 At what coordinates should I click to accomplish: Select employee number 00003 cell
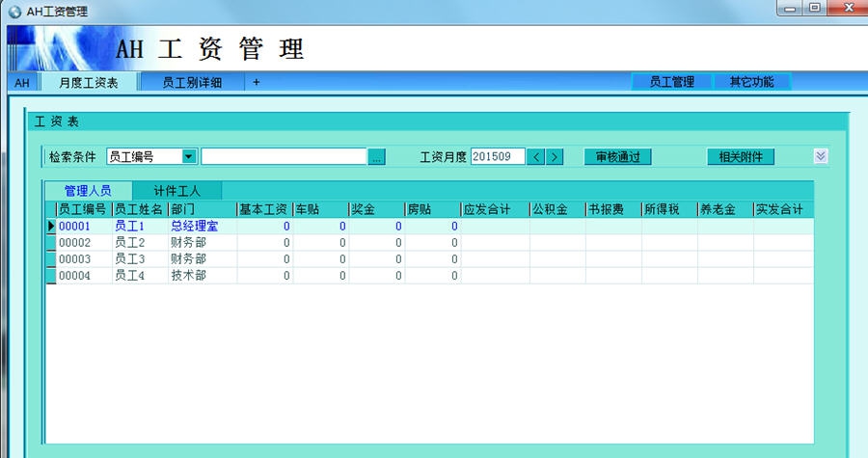pos(84,258)
